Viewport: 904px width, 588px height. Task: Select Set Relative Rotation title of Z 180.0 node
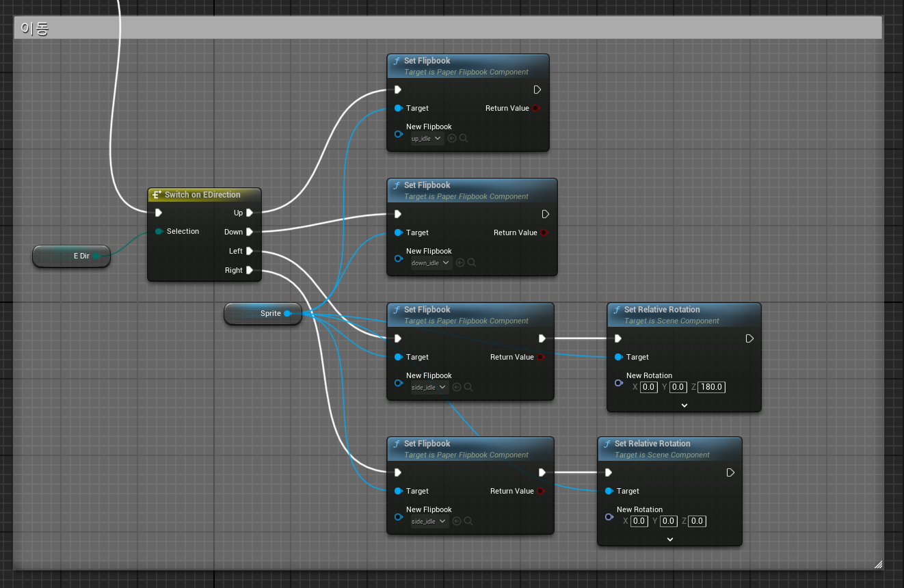662,310
